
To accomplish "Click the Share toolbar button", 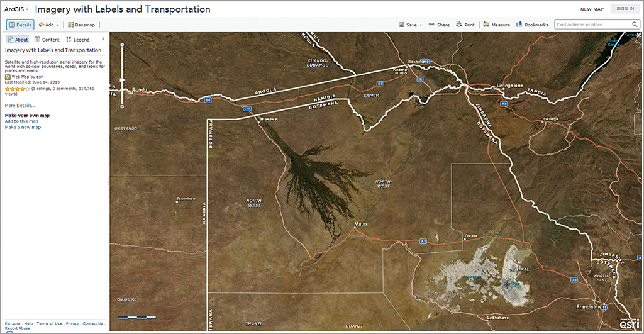I will 439,25.
